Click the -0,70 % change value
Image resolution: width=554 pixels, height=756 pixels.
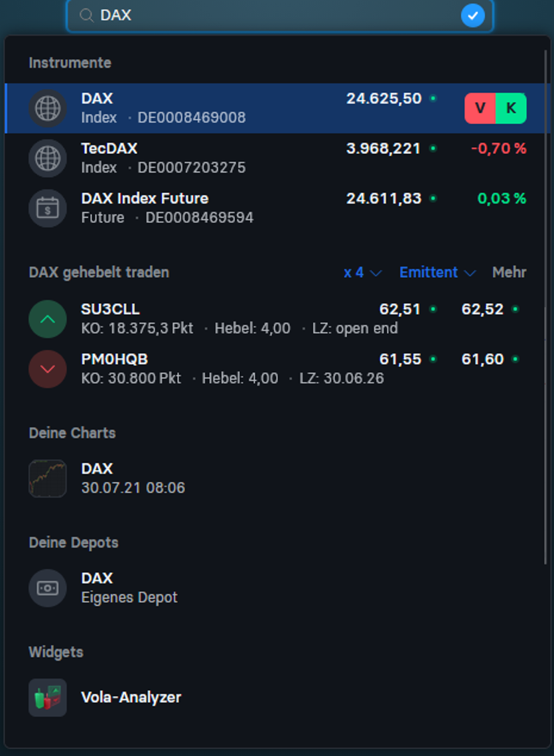click(498, 149)
